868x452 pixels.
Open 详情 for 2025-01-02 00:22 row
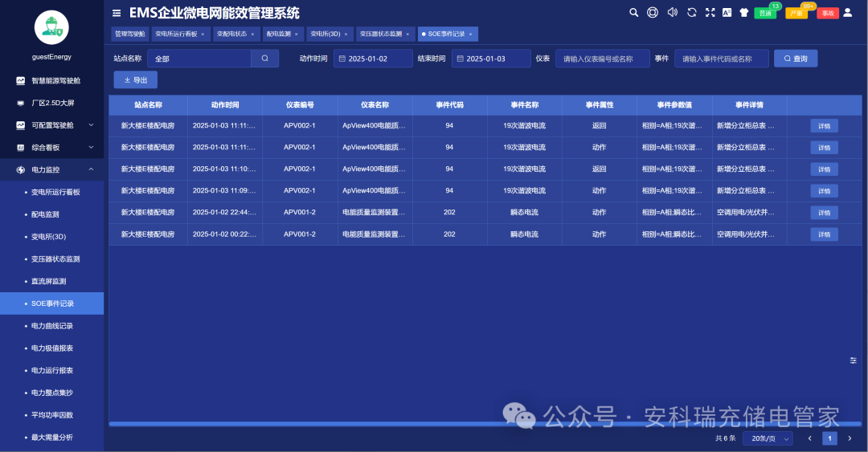(x=825, y=234)
